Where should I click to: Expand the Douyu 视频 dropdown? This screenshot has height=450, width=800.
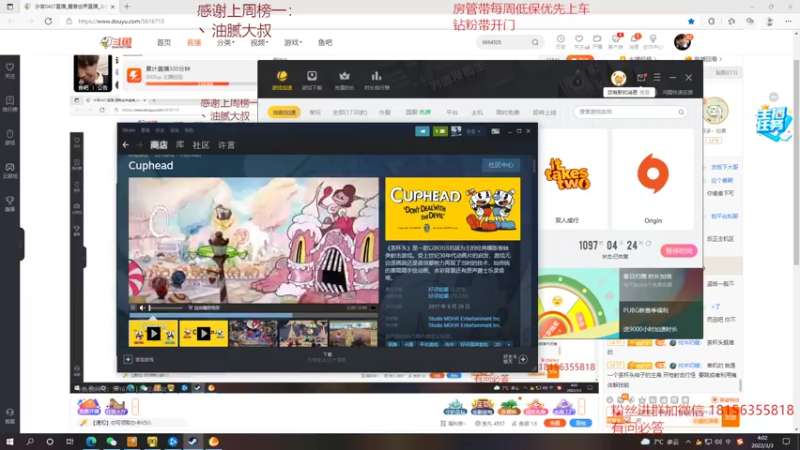coord(259,42)
